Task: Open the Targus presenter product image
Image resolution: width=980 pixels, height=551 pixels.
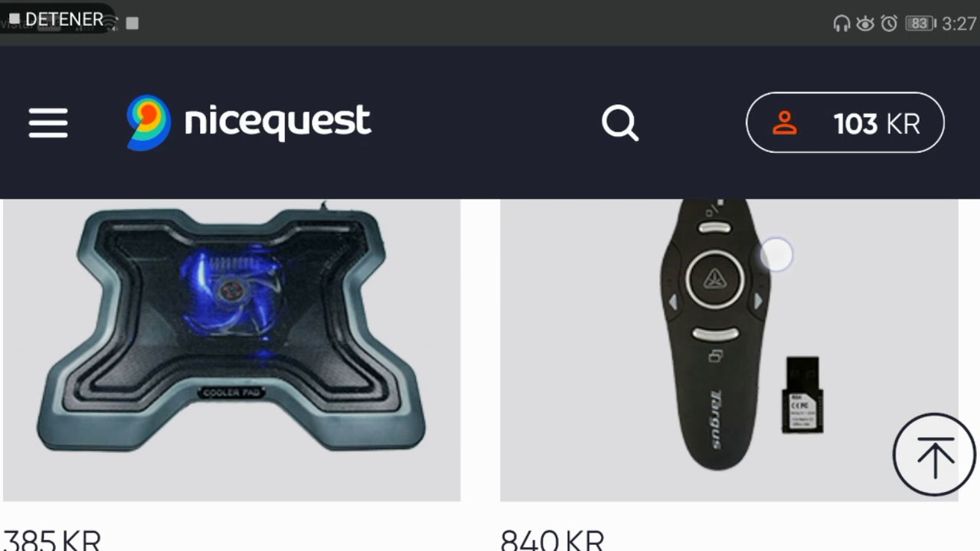Action: click(x=729, y=350)
